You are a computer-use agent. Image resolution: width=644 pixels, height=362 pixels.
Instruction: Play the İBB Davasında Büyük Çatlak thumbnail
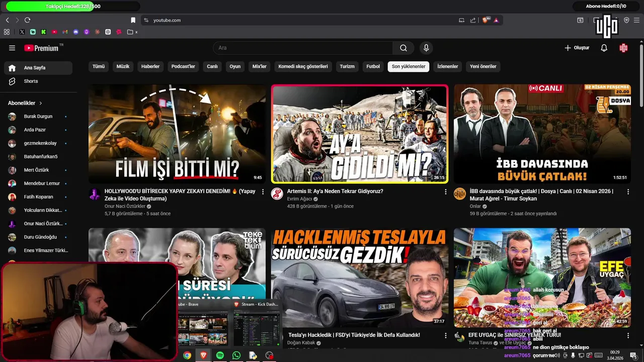(542, 134)
